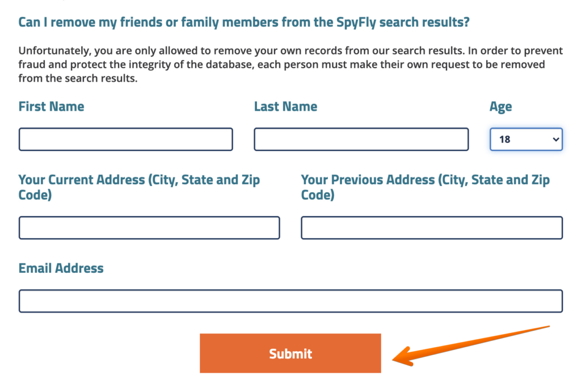Click the Submit button text label
Image resolution: width=581 pixels, height=392 pixels.
point(290,353)
